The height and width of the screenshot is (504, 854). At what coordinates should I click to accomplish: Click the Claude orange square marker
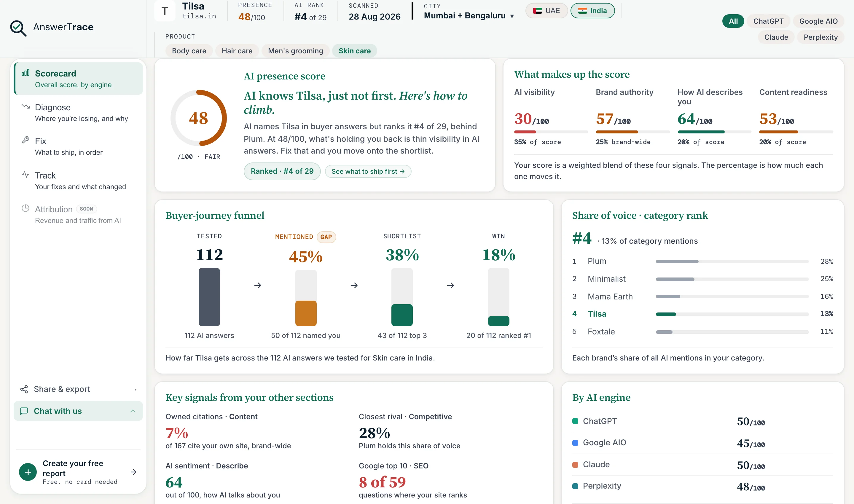(x=575, y=465)
